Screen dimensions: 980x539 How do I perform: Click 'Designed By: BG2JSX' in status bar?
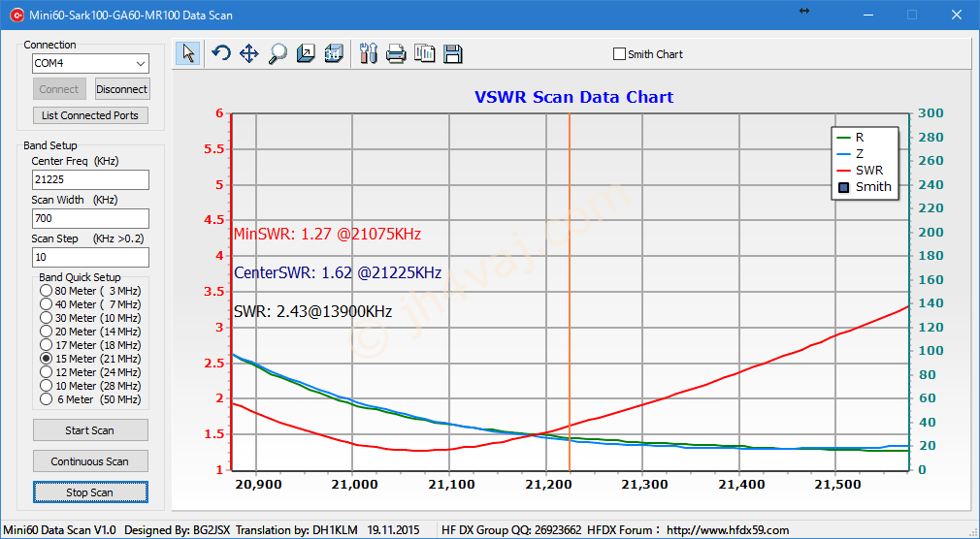178,530
